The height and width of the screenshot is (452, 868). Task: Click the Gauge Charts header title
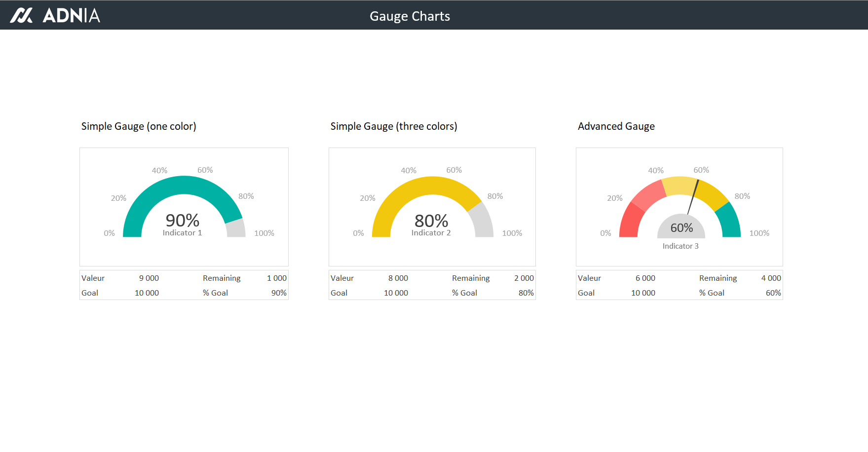[410, 16]
